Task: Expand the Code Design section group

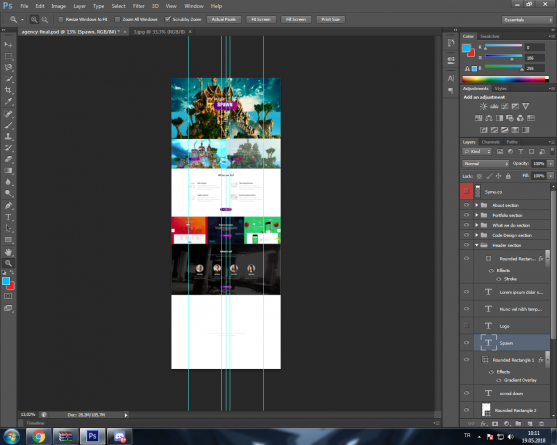Action: coord(477,235)
